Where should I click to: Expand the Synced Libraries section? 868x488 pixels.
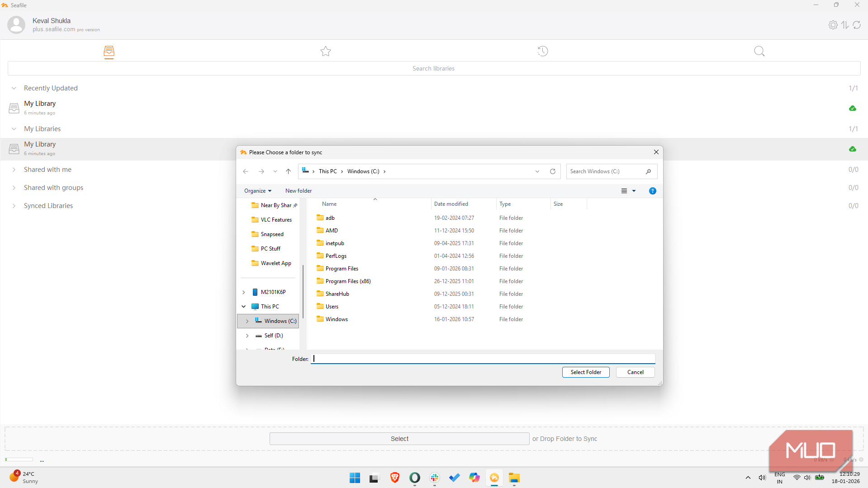click(x=14, y=206)
